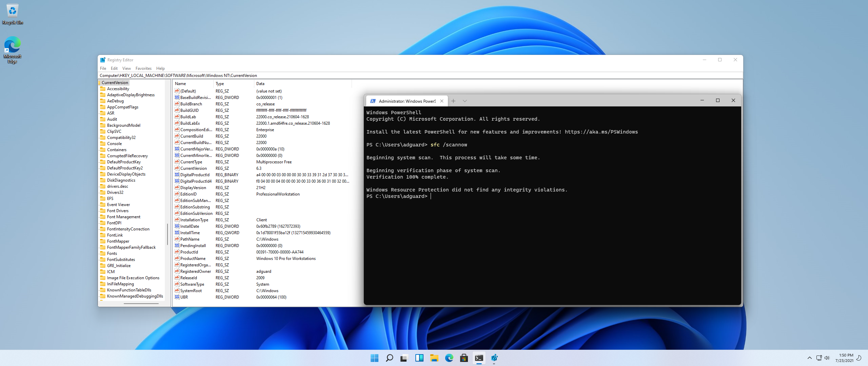Open the terminal profile dropdown
Image resolution: width=868 pixels, height=366 pixels.
[465, 101]
